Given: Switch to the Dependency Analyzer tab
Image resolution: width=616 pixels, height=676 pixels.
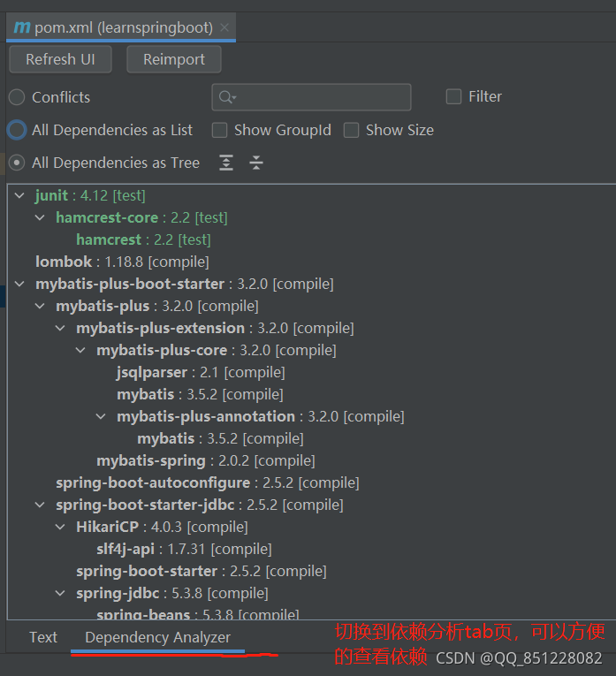Looking at the screenshot, I should click(158, 637).
